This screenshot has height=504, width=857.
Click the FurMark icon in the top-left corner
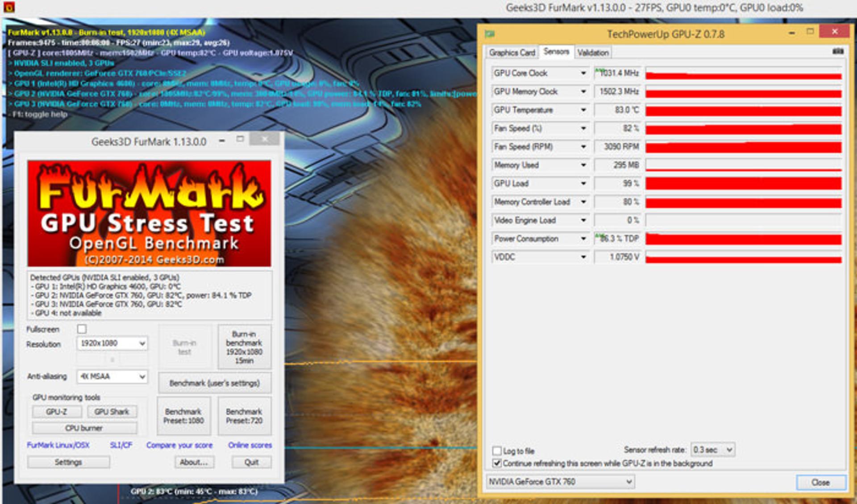click(x=8, y=7)
